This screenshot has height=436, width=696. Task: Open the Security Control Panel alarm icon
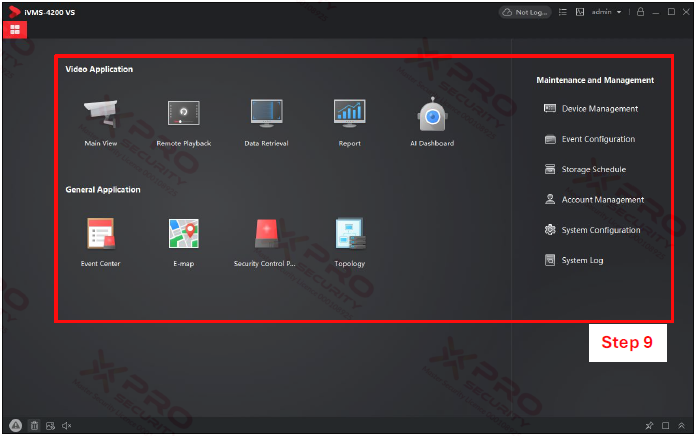tap(266, 234)
